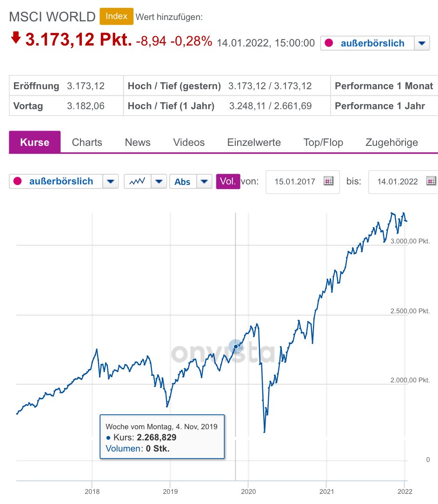Select the News tab
This screenshot has width=438, height=504.
(x=138, y=142)
